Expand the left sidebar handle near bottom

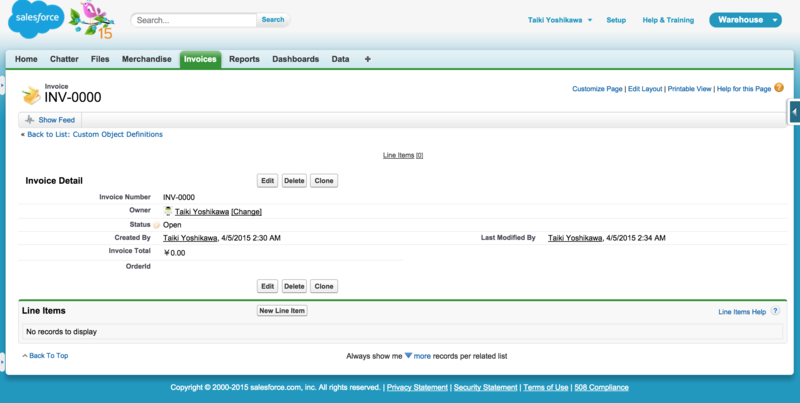(x=2, y=362)
